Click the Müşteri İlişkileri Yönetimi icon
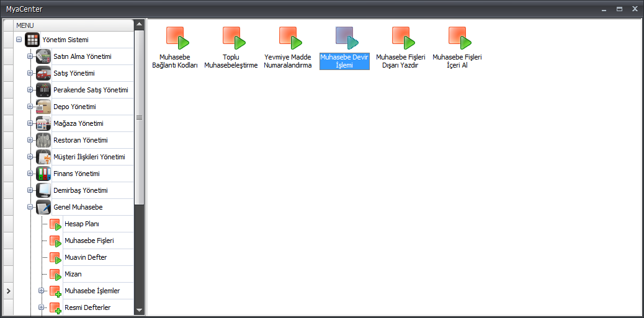The image size is (644, 318). [x=43, y=157]
